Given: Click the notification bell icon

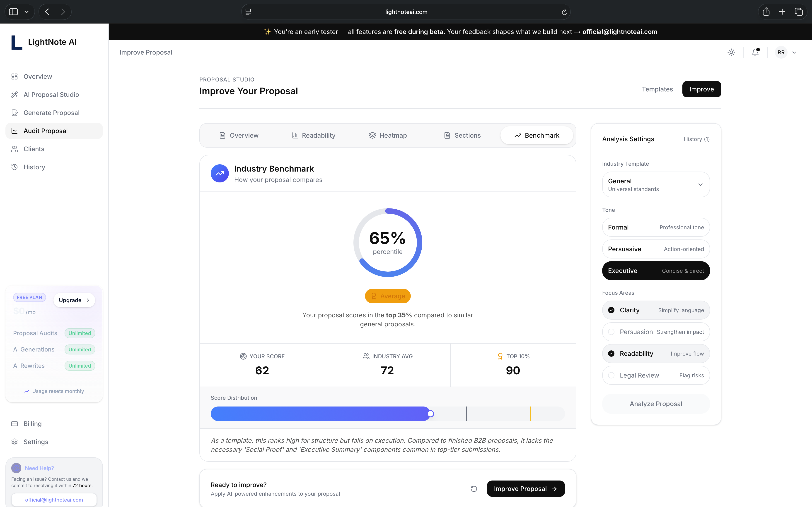Looking at the screenshot, I should click(x=755, y=52).
